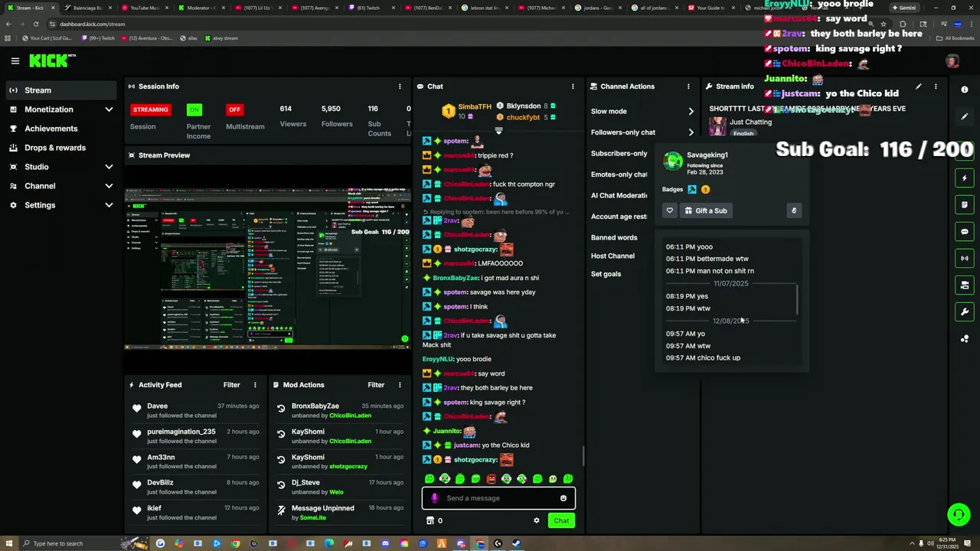Click Message Unpinned mod action row
Image resolution: width=980 pixels, height=551 pixels.
[x=340, y=513]
